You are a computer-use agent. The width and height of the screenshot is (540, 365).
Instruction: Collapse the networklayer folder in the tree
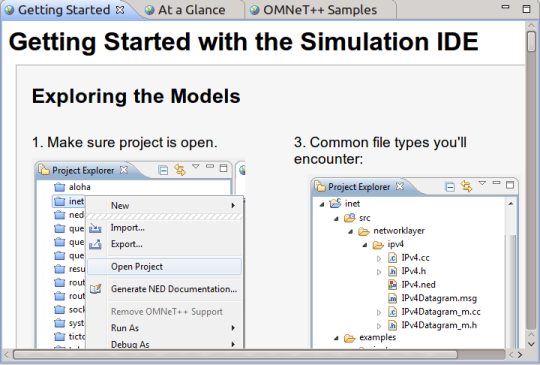(350, 231)
